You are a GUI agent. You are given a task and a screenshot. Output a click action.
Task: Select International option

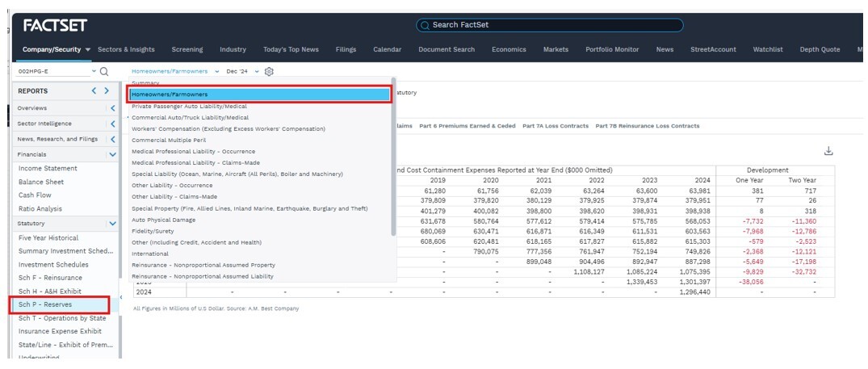pos(149,254)
